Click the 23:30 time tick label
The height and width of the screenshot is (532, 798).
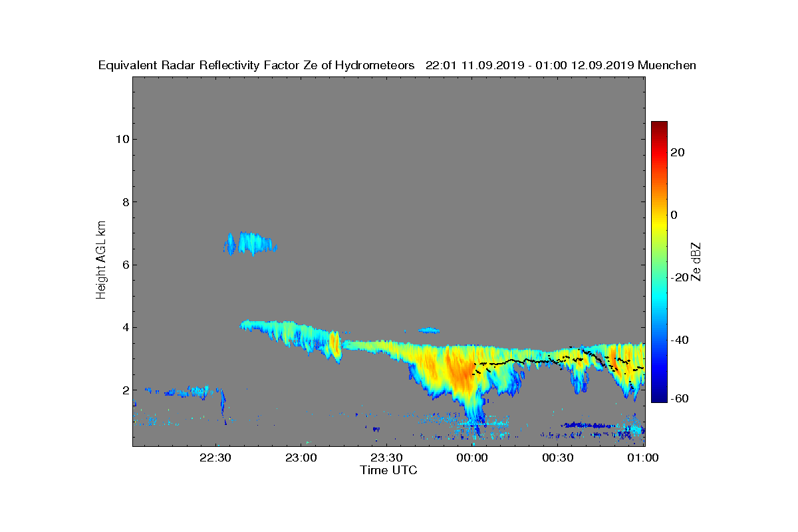click(387, 458)
